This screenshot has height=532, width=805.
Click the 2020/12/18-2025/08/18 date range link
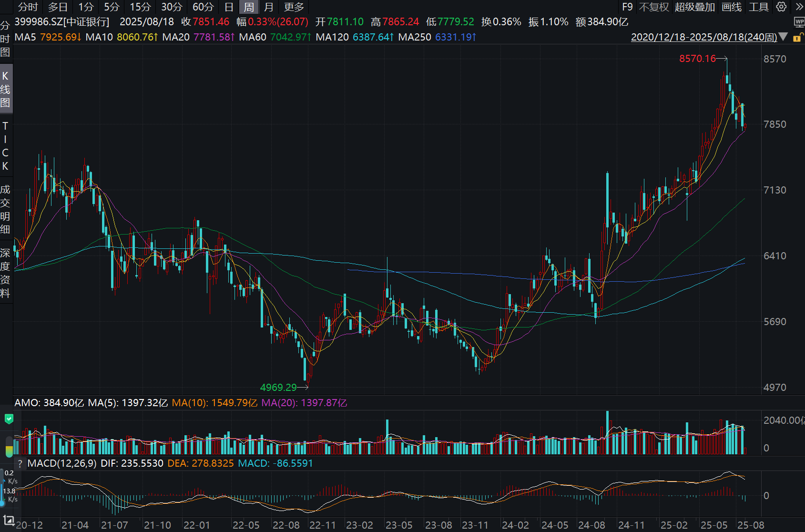(703, 37)
